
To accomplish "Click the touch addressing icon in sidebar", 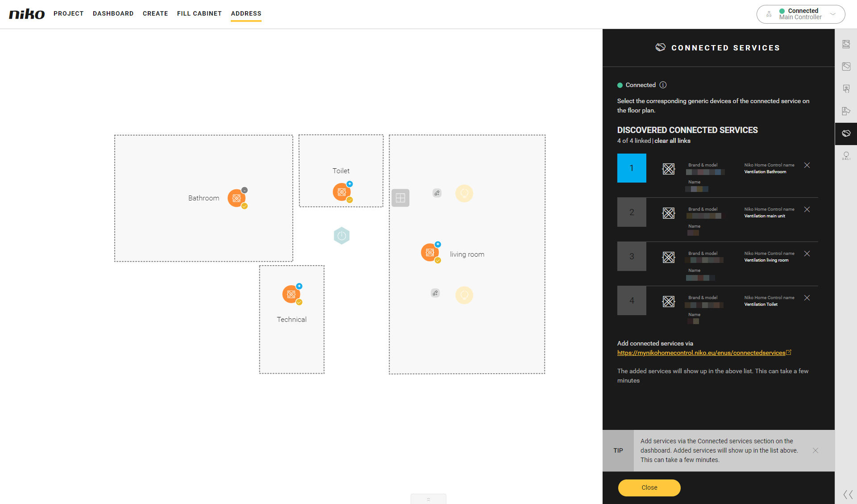I will click(x=846, y=89).
